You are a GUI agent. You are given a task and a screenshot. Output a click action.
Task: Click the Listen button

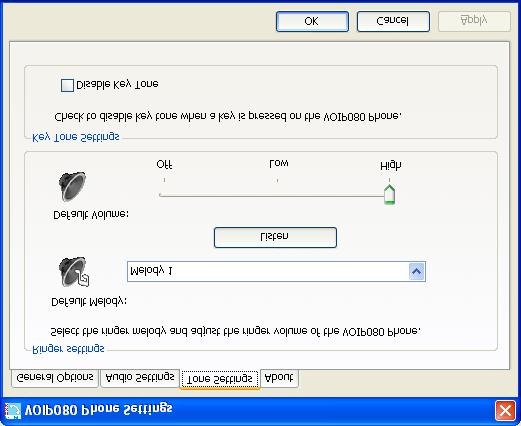[275, 237]
